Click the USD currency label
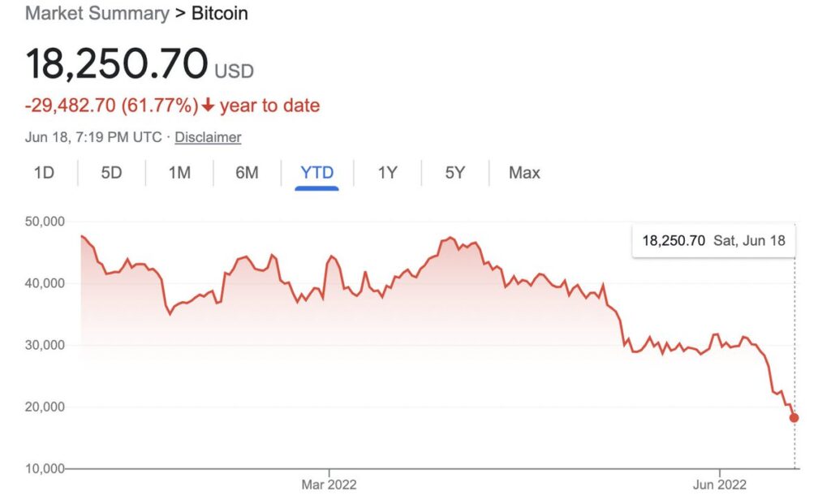The width and height of the screenshot is (831, 504). pos(234,71)
